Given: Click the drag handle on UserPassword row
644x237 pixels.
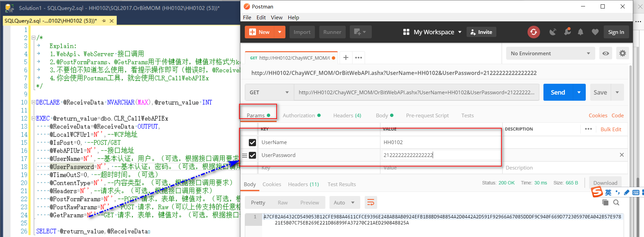Looking at the screenshot, I should [x=244, y=156].
